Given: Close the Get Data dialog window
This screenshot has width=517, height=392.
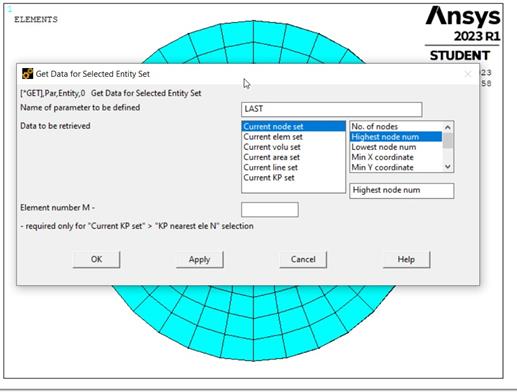Looking at the screenshot, I should (468, 74).
